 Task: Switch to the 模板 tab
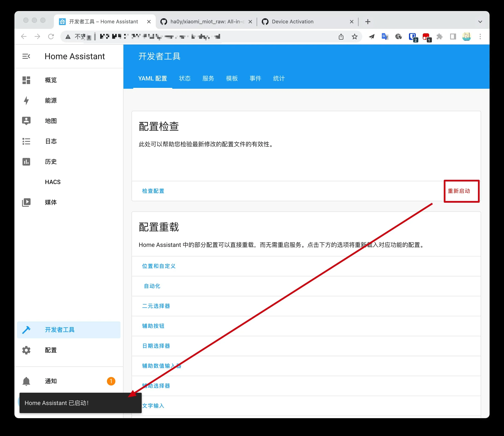tap(232, 78)
